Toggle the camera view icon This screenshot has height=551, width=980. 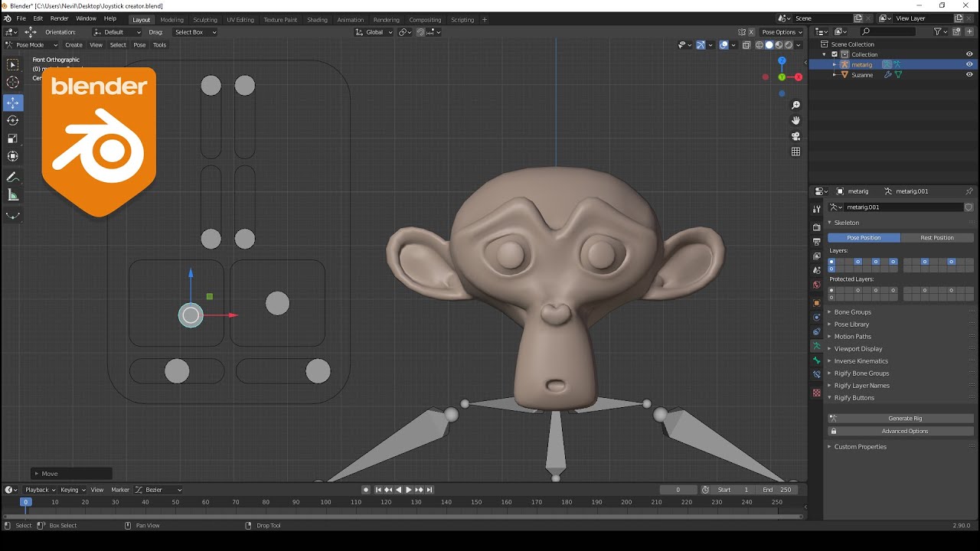pos(796,136)
